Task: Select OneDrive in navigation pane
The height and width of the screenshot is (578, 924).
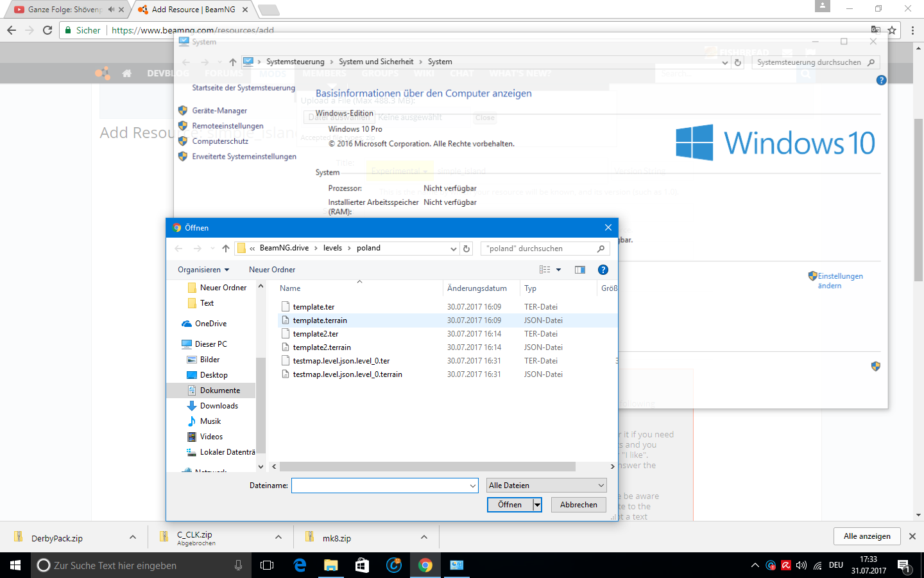Action: 210,324
